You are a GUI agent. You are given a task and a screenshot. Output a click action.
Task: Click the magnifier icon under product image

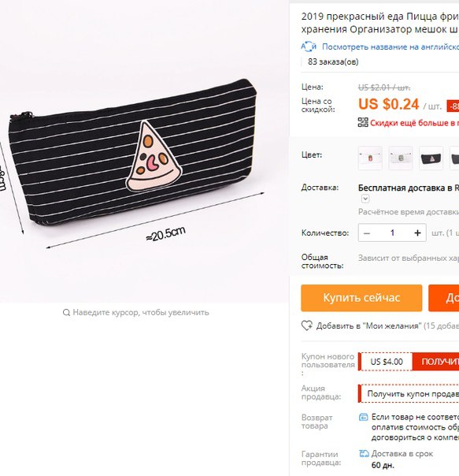66,312
